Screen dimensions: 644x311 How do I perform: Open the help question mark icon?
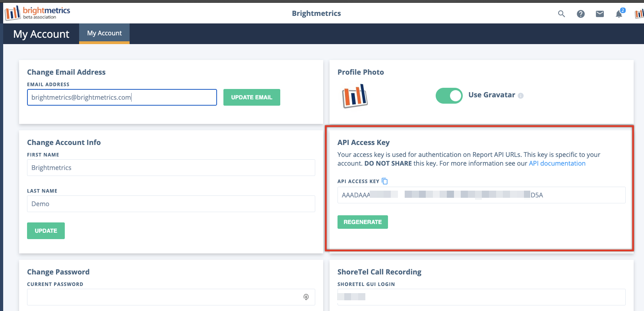tap(581, 14)
